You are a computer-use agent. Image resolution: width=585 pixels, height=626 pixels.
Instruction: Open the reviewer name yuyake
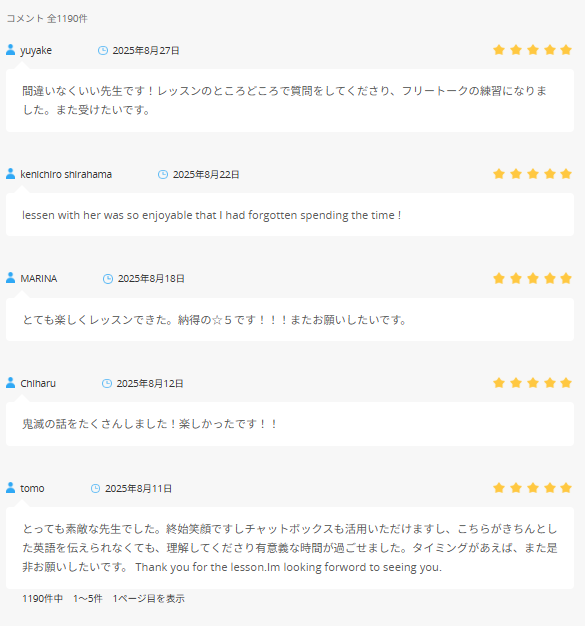click(x=36, y=51)
